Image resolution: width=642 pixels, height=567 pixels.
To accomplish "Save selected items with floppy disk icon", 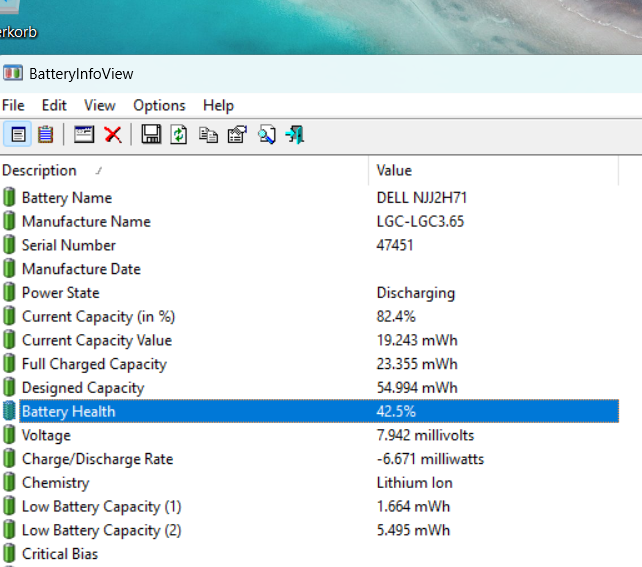I will click(151, 134).
